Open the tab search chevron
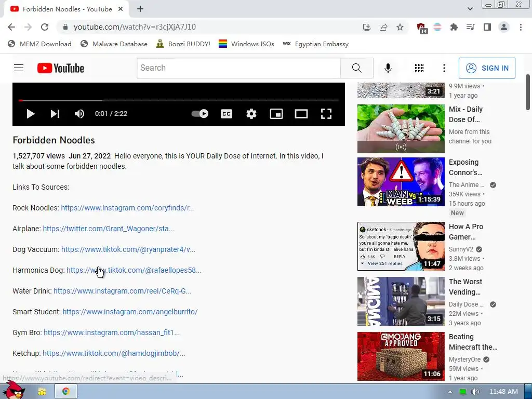The height and width of the screenshot is (399, 532). 470,9
